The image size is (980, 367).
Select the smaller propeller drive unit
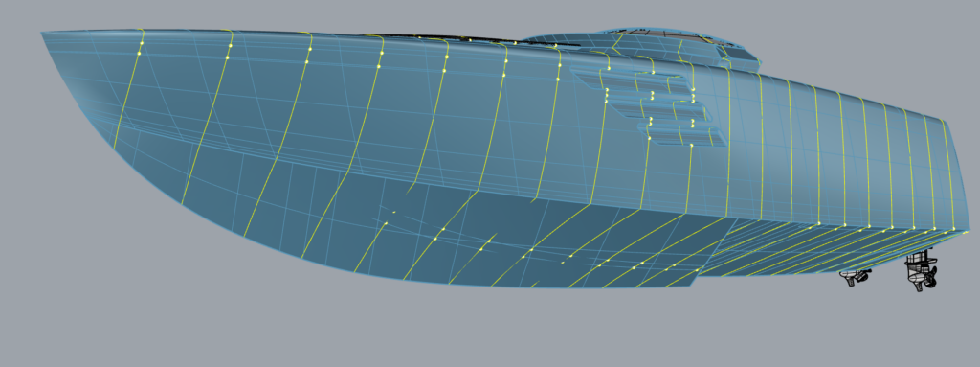[x=856, y=278]
